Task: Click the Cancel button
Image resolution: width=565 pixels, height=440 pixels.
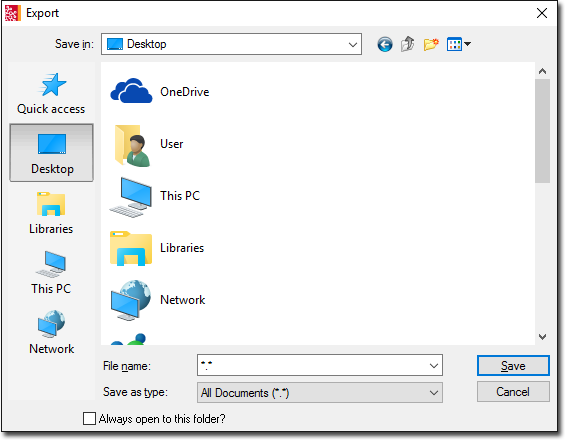Action: (513, 392)
